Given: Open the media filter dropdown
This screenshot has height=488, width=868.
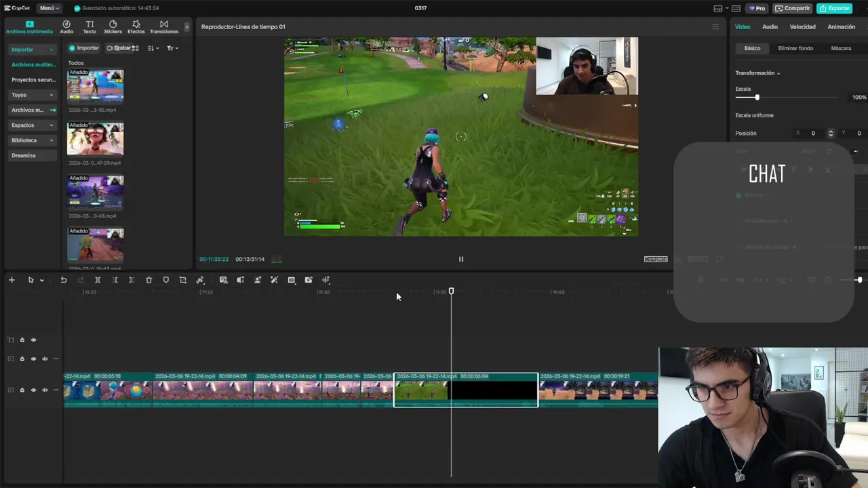Looking at the screenshot, I should pos(172,48).
